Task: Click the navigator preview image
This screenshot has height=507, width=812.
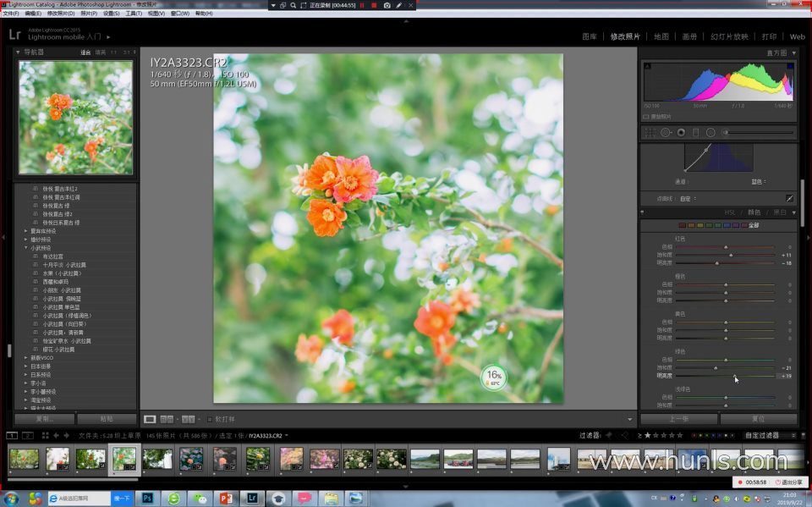Action: click(x=75, y=118)
